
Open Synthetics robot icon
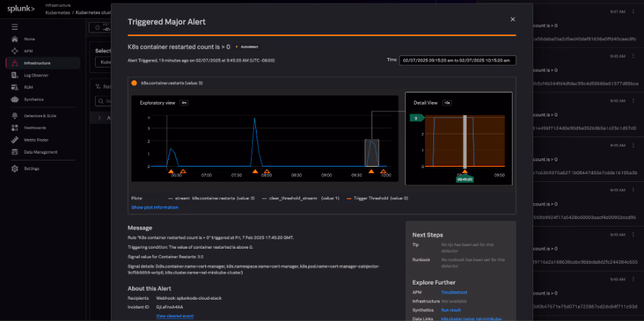click(14, 99)
